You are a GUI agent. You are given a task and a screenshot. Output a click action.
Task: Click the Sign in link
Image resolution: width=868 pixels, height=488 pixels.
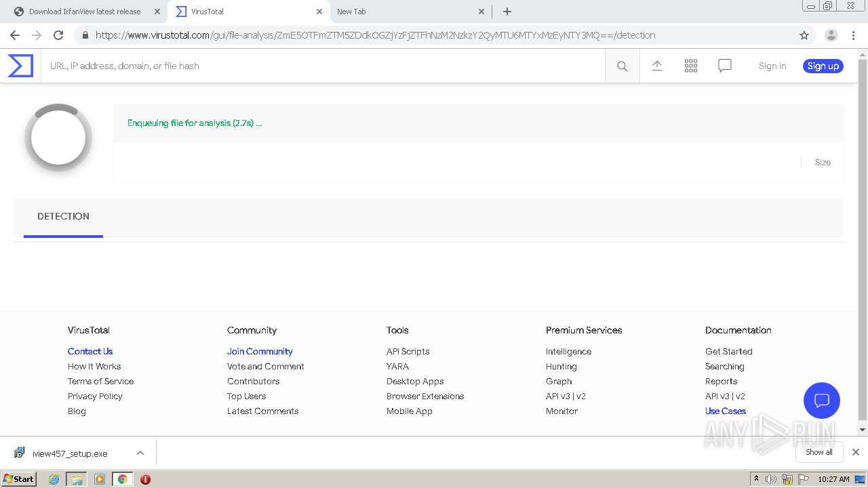tap(772, 66)
